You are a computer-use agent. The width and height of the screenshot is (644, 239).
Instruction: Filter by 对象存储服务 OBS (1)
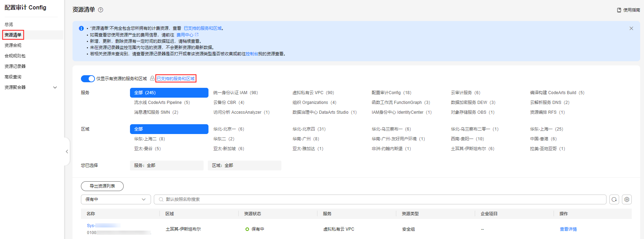[x=473, y=112]
